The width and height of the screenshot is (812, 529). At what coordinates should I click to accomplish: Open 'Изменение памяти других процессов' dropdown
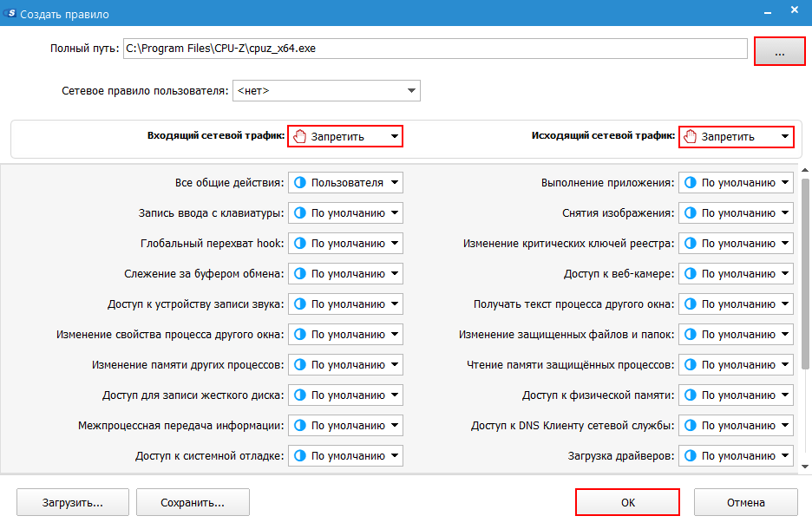coord(345,365)
